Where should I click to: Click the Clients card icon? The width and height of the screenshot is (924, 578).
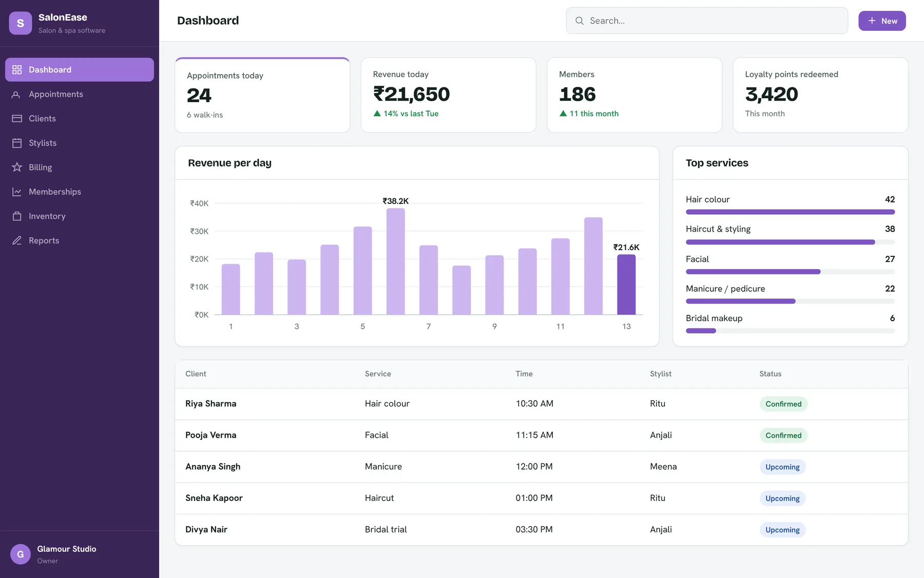pyautogui.click(x=17, y=119)
